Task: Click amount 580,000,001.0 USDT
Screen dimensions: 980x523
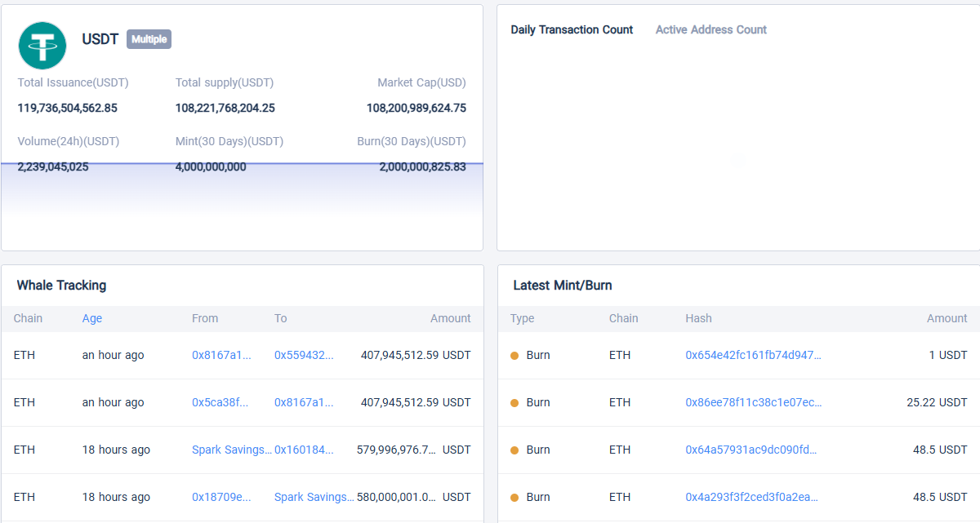Action: pyautogui.click(x=414, y=497)
